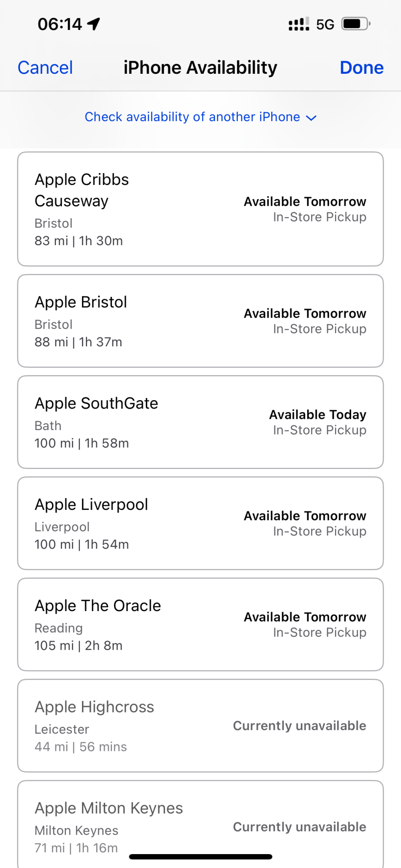Choose the Apple Liverpool store

200,523
